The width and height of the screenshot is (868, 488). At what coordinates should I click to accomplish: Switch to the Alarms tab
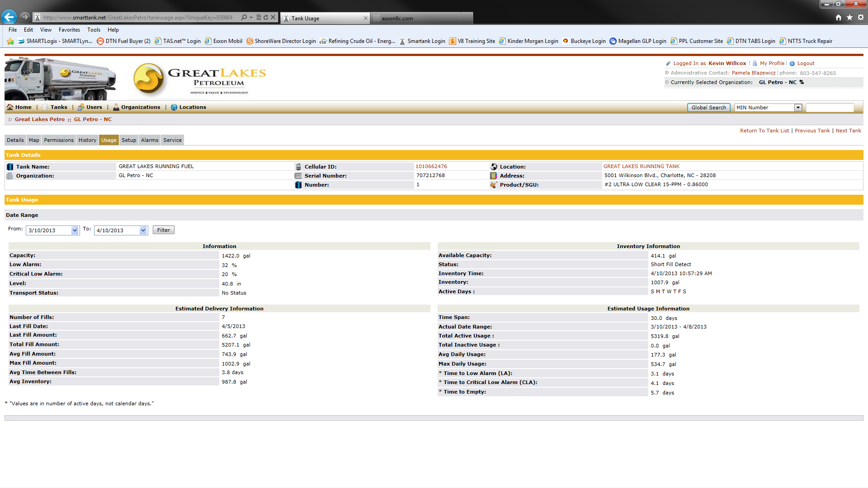(150, 140)
